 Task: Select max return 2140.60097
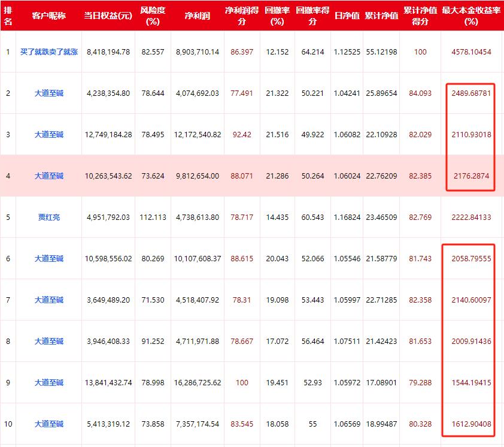click(471, 300)
